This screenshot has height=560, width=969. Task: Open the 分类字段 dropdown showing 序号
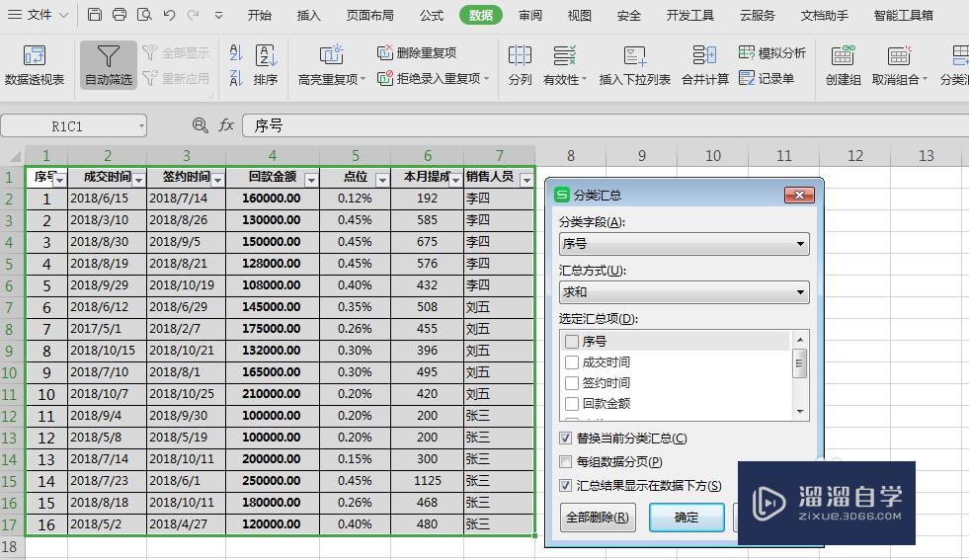pyautogui.click(x=685, y=244)
